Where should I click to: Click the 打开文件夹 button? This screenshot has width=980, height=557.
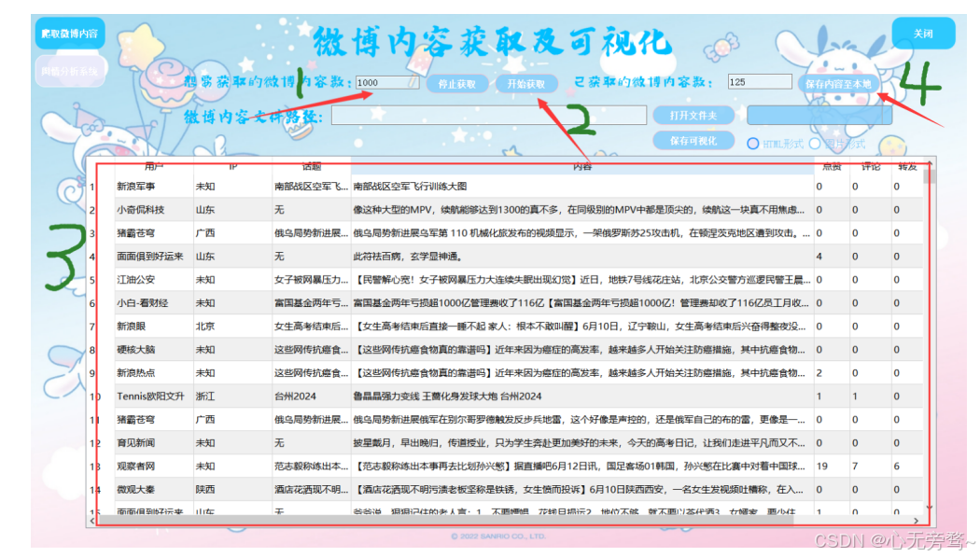tap(693, 116)
